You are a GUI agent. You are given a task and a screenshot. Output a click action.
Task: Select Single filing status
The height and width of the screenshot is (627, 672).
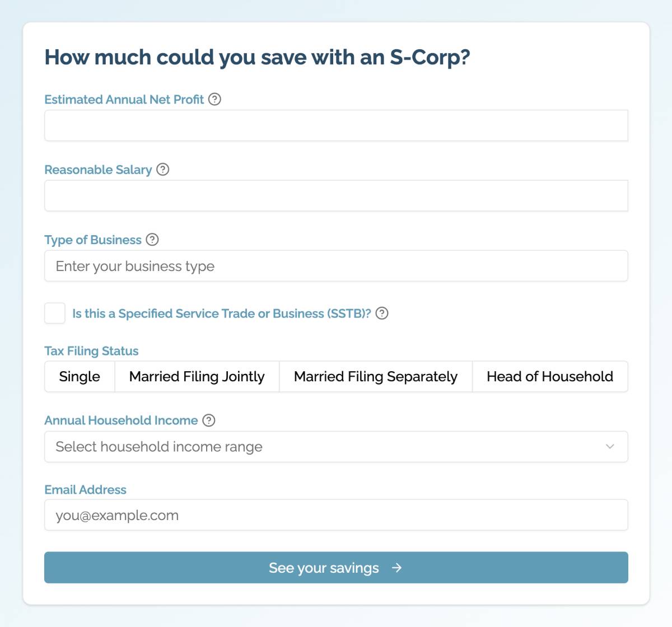[80, 376]
